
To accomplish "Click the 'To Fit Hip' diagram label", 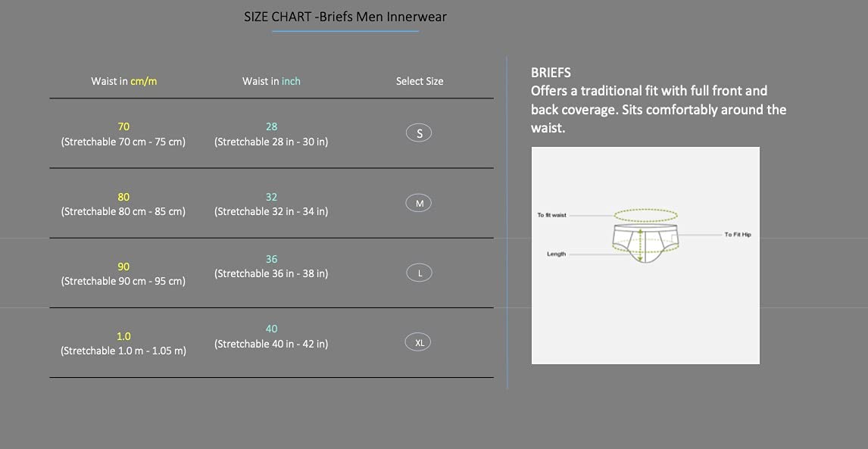I will 738,235.
